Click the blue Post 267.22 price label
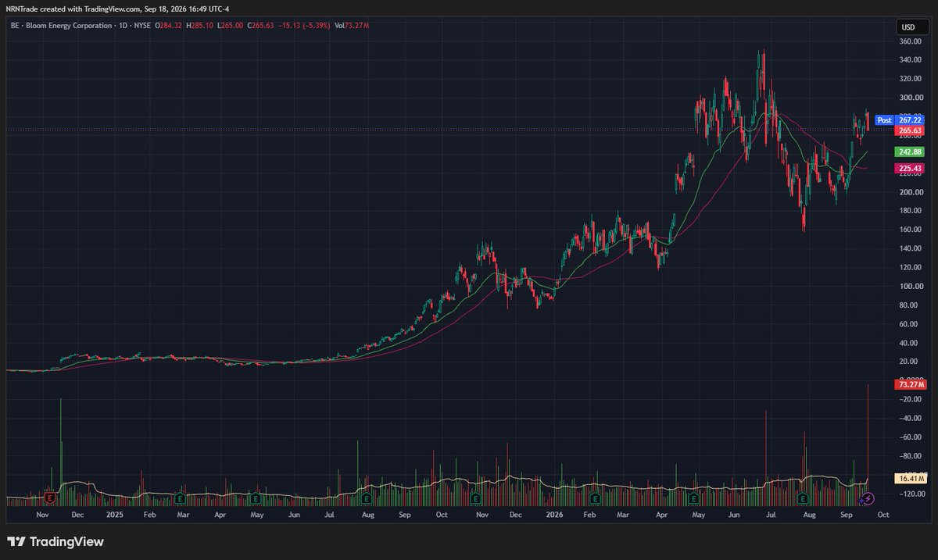Screen dimensions: 938x560 coord(900,120)
